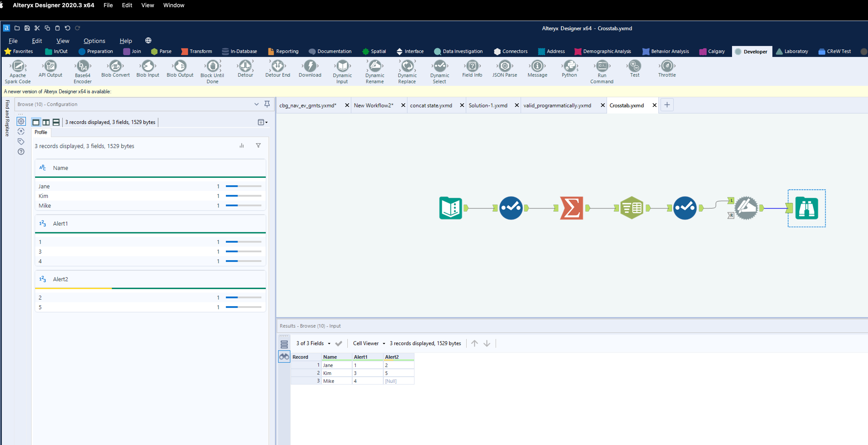Viewport: 868px width, 445px height.
Task: Collapse the Browse Configuration header chevron
Action: [256, 104]
